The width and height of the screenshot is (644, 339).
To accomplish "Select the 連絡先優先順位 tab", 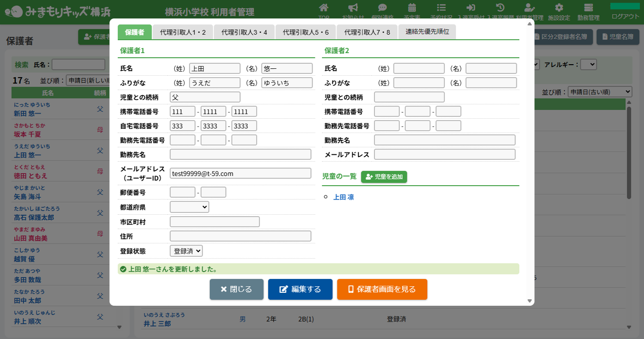I will point(427,32).
